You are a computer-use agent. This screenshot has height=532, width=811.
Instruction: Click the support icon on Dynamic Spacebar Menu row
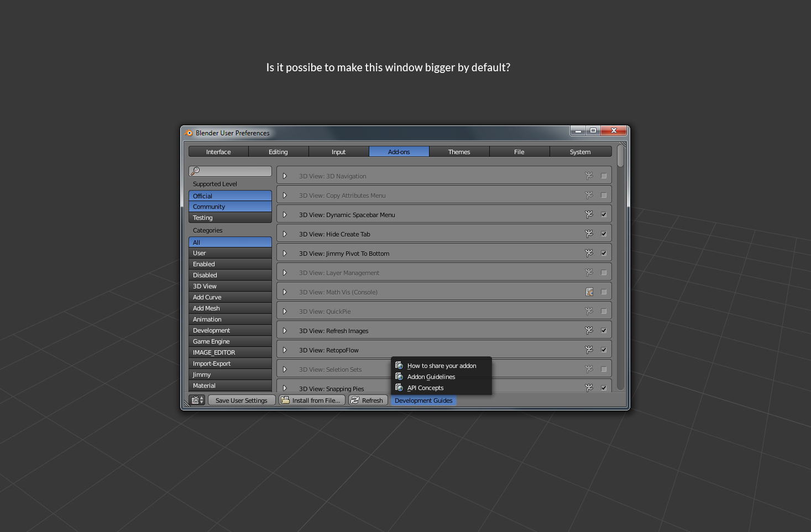point(589,214)
